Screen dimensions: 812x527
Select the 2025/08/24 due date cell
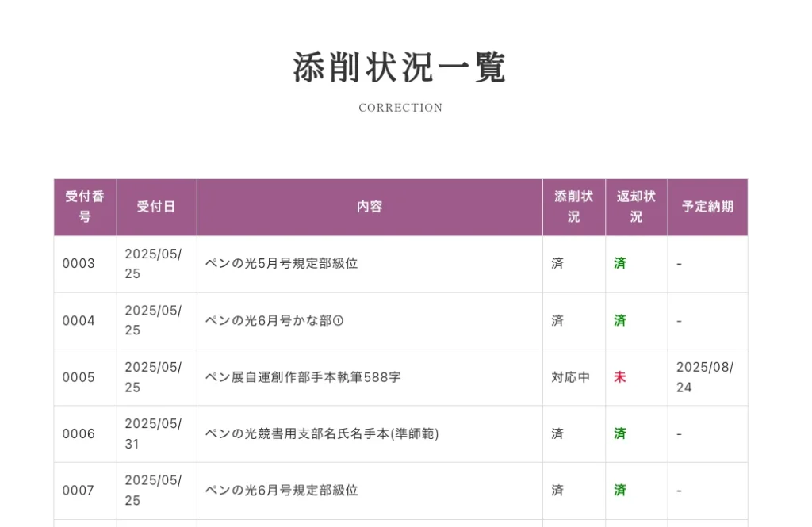(x=705, y=377)
